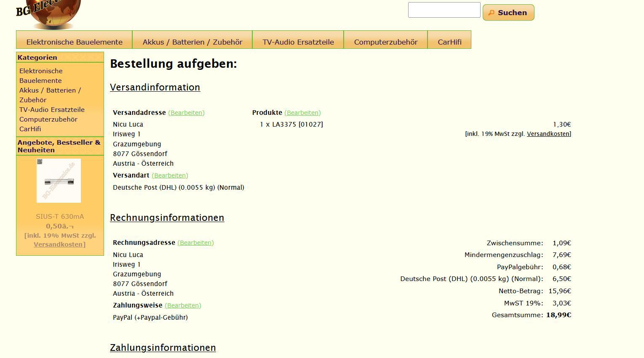Open the Versandkosten link under product price
Screen dimensions: 644x358
548,134
